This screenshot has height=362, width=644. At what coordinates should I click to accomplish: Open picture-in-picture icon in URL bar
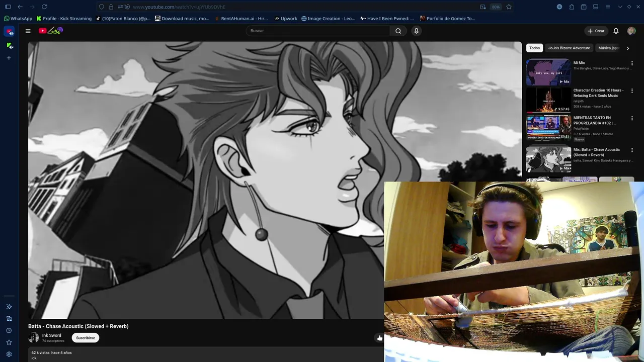(x=483, y=7)
